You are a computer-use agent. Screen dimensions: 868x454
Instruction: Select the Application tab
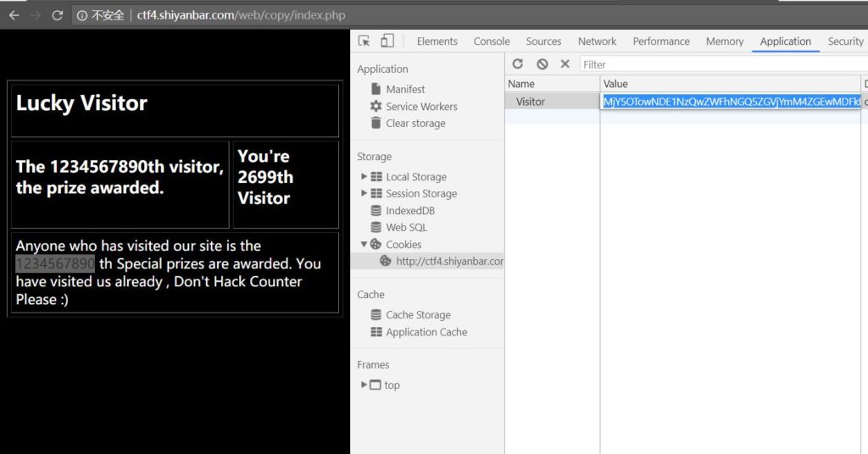pyautogui.click(x=785, y=42)
